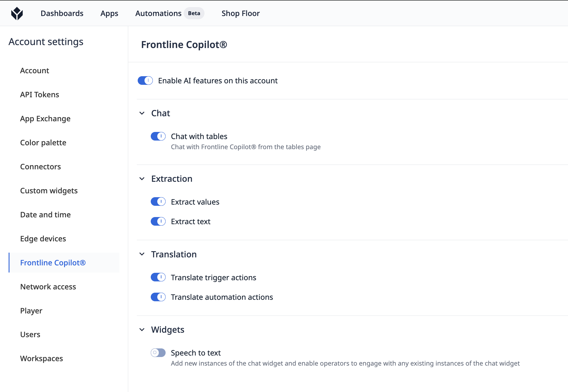Open Workspaces settings
This screenshot has width=568, height=392.
[x=41, y=358]
